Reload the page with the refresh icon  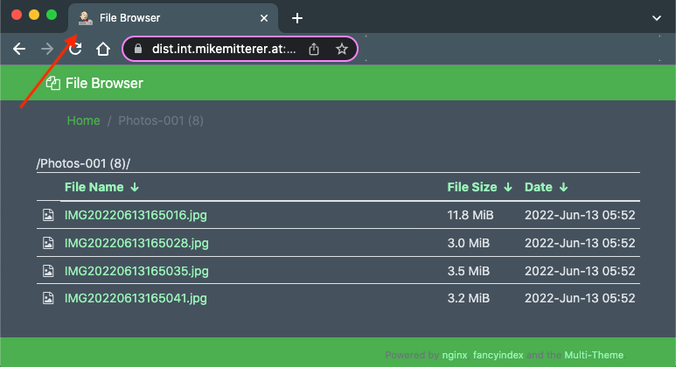coord(75,49)
